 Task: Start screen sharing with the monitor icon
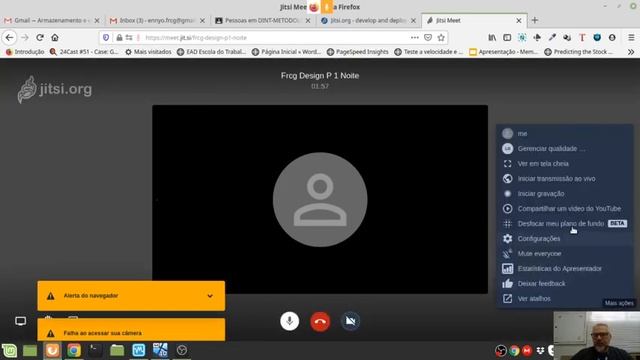tap(20, 321)
